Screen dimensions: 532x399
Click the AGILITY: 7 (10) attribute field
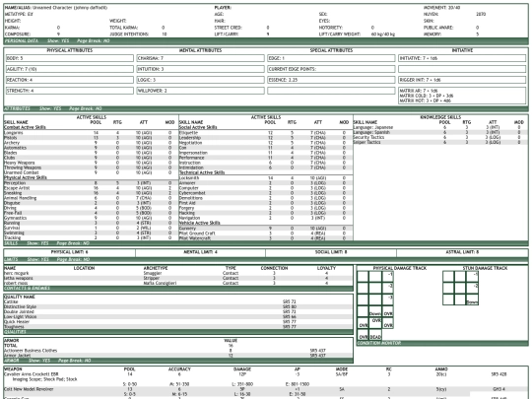point(70,69)
